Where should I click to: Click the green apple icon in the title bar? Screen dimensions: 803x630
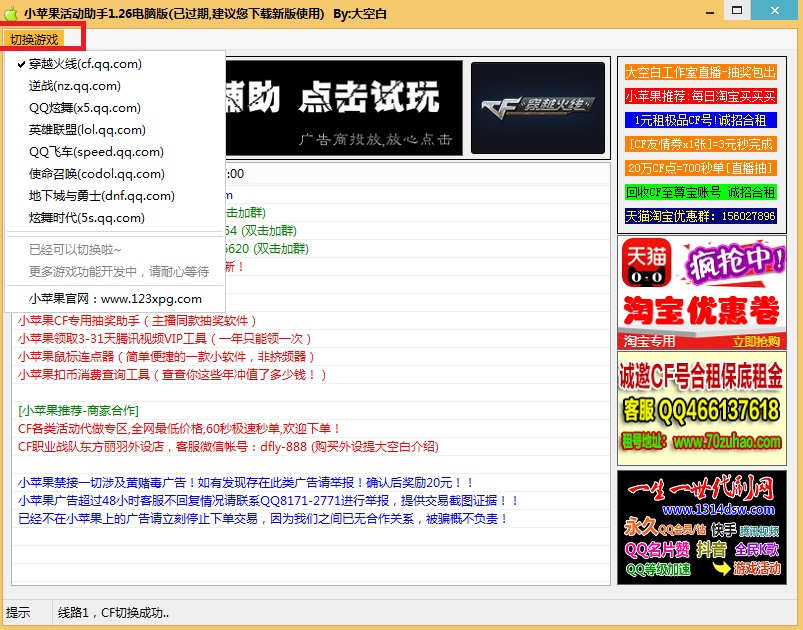12,12
